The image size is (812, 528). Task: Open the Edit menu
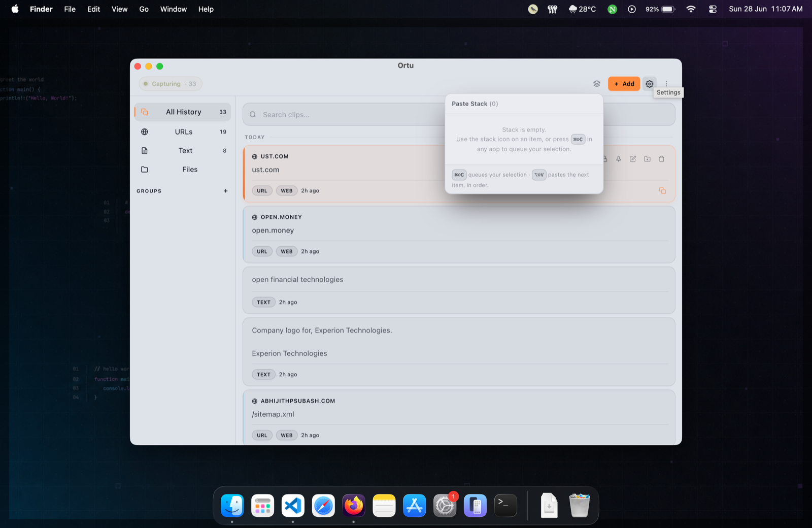(93, 9)
